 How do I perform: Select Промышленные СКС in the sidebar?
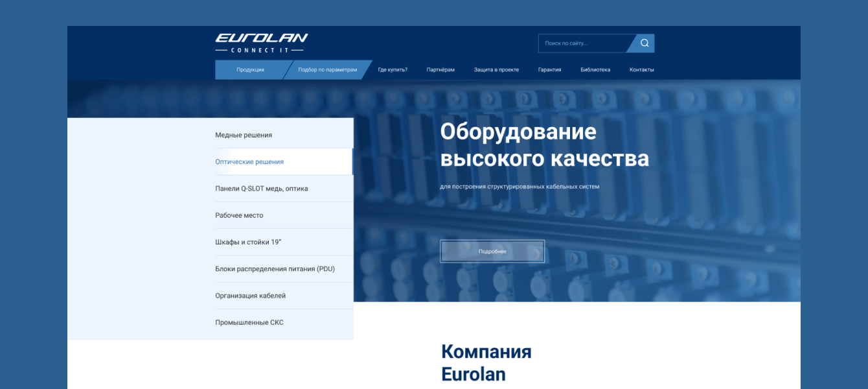click(x=249, y=322)
